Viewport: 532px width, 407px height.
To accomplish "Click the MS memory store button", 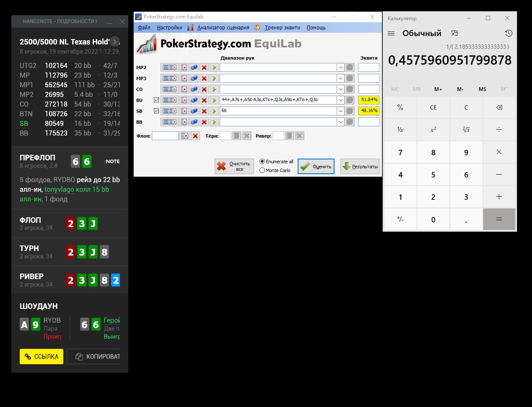I will coord(483,89).
